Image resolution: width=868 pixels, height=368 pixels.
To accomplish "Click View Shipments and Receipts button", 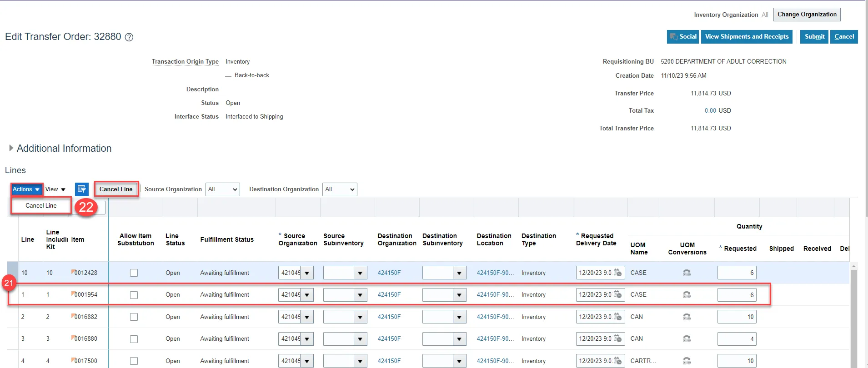I will coord(747,37).
